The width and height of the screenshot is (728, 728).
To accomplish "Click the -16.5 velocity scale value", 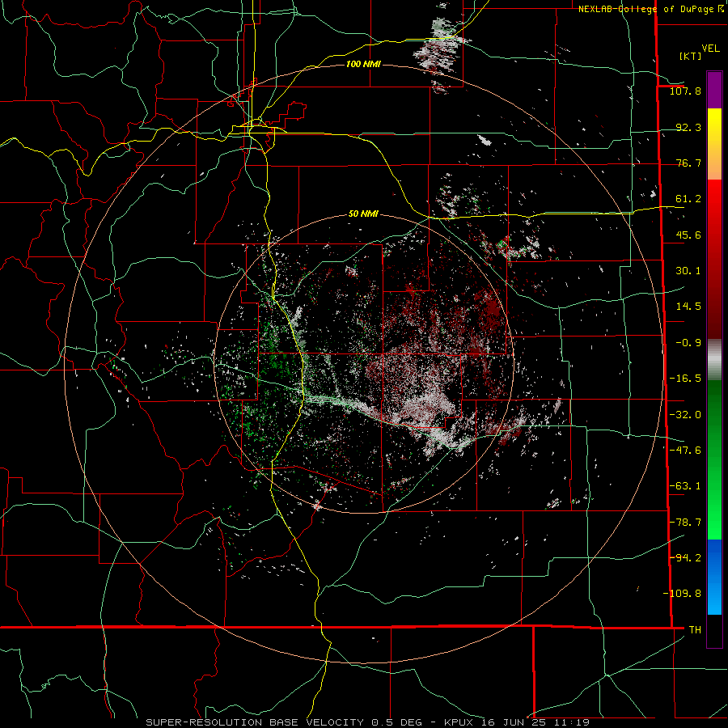I will coord(685,379).
